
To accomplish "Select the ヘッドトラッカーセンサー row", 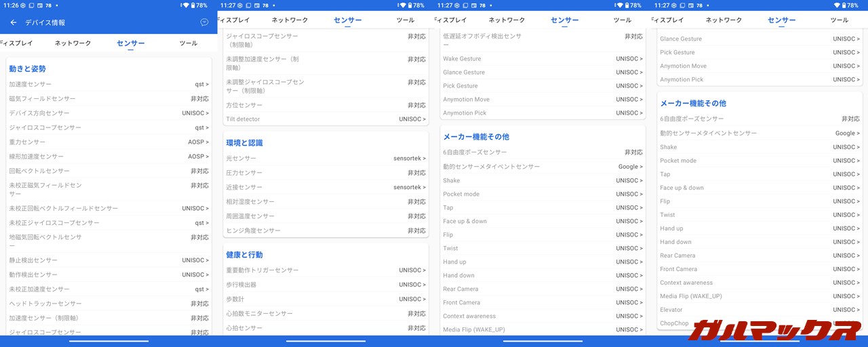I will click(x=108, y=304).
